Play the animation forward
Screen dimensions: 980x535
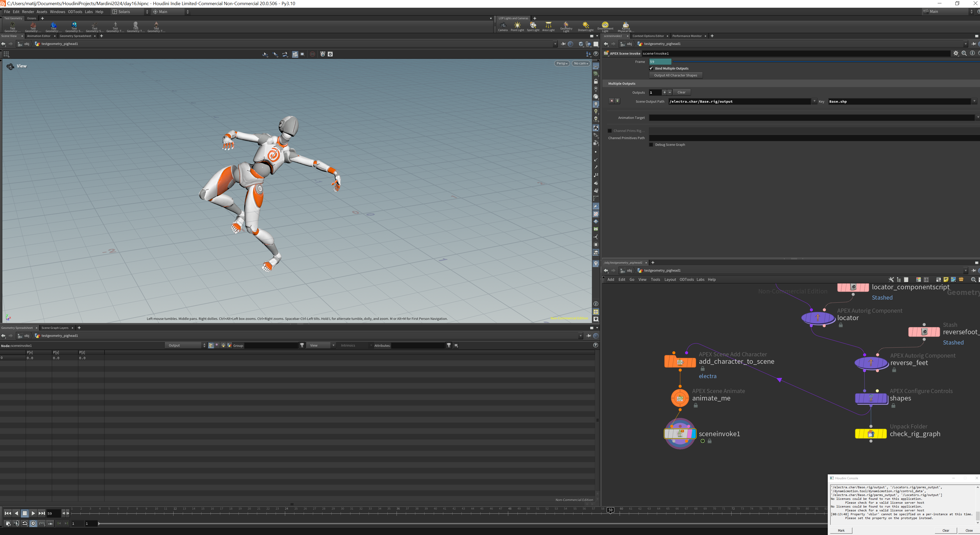tap(33, 513)
